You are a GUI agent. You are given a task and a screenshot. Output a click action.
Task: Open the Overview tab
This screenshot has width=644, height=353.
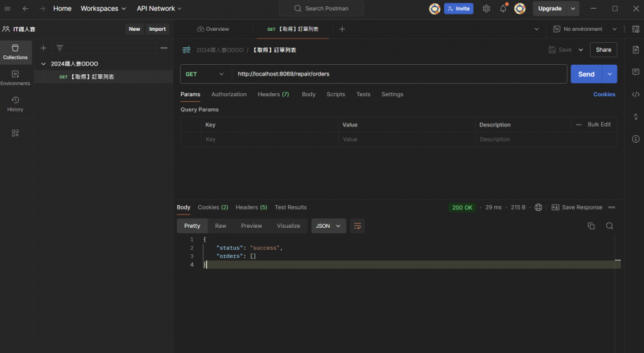click(213, 29)
